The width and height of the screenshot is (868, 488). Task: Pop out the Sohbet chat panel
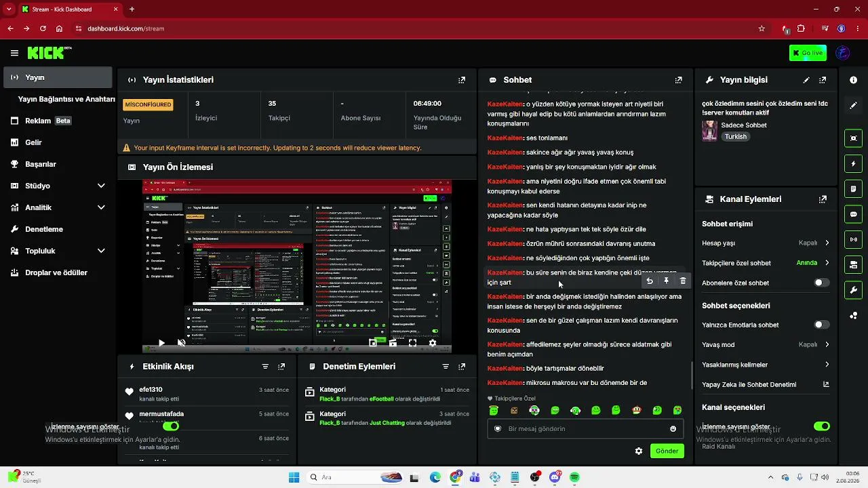click(x=679, y=80)
